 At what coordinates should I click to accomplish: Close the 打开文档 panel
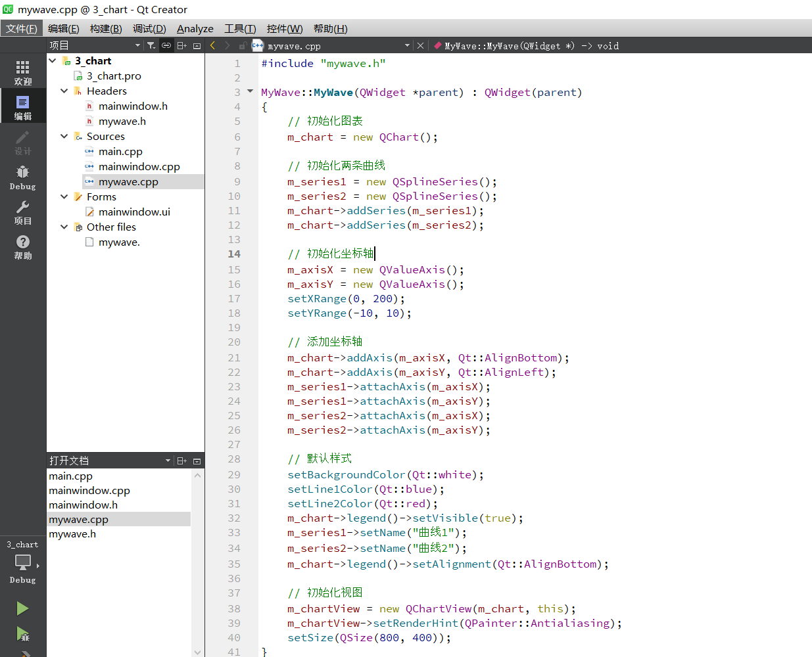pyautogui.click(x=197, y=461)
